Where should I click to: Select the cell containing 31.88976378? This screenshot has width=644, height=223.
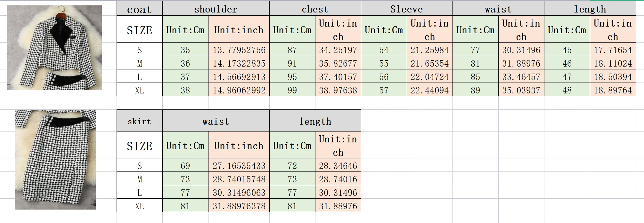tap(239, 206)
